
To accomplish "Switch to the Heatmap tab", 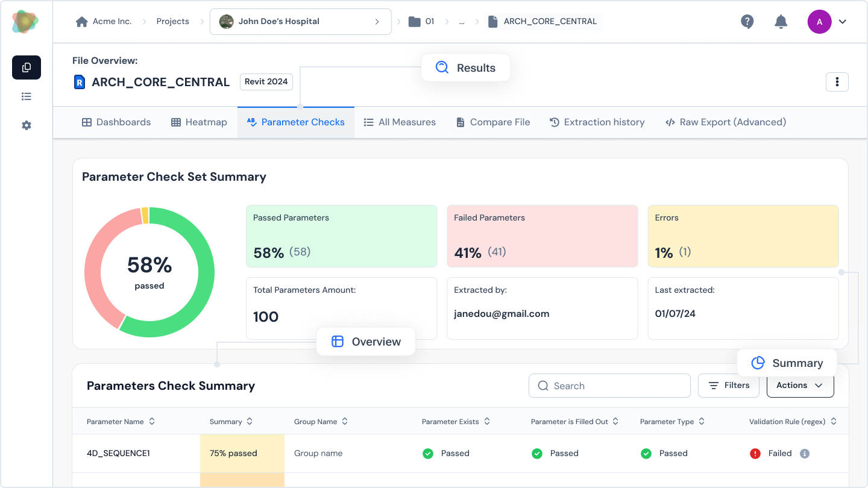I will coord(199,122).
